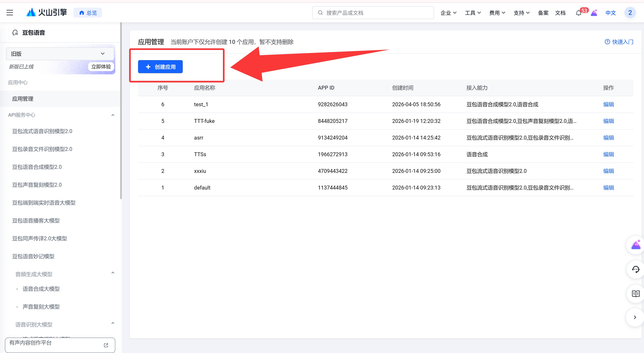Click the 创建应用 button

pyautogui.click(x=160, y=67)
